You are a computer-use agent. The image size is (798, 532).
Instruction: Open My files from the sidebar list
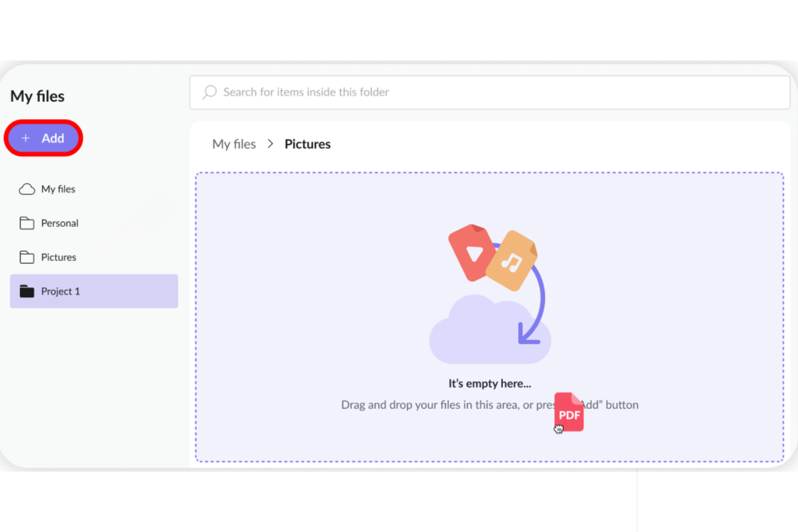coord(58,189)
